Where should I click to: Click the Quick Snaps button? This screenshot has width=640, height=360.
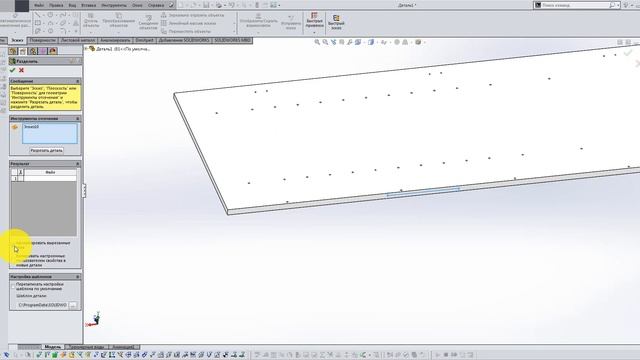(314, 20)
